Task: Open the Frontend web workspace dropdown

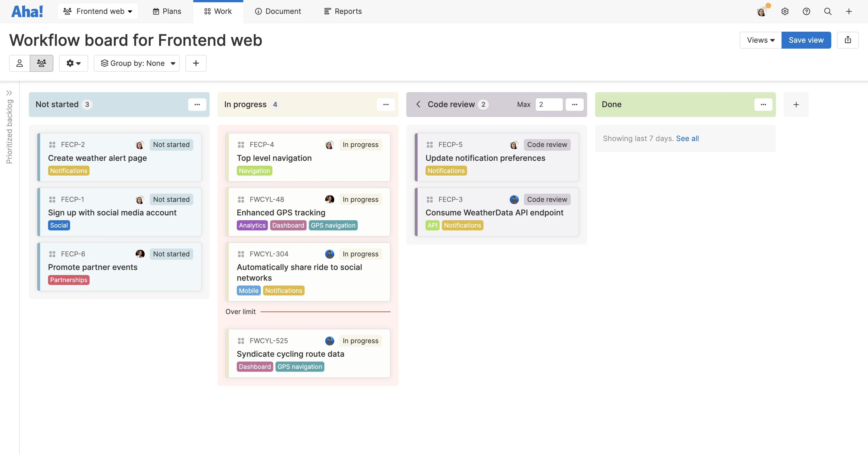Action: (98, 12)
